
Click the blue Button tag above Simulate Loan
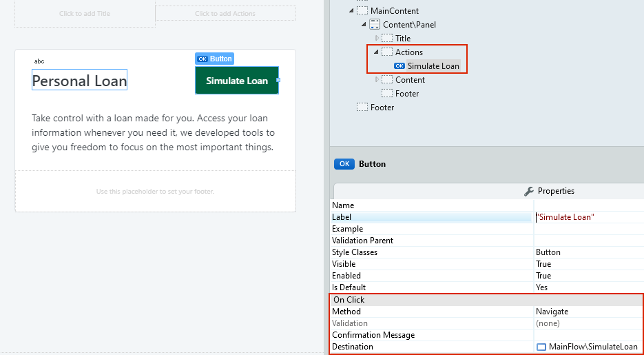point(214,59)
